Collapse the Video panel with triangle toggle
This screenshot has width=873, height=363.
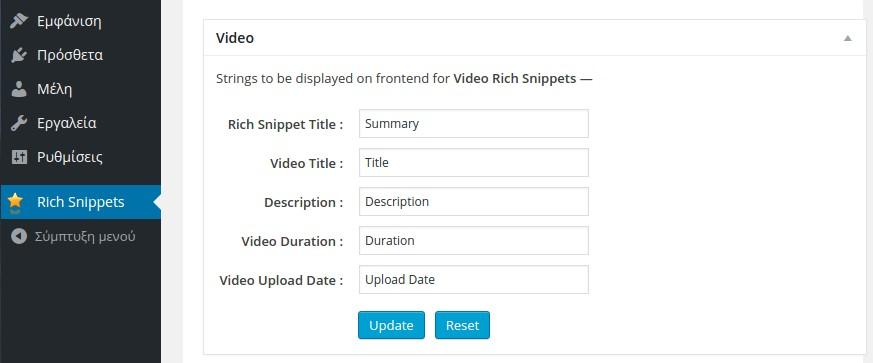coord(847,38)
